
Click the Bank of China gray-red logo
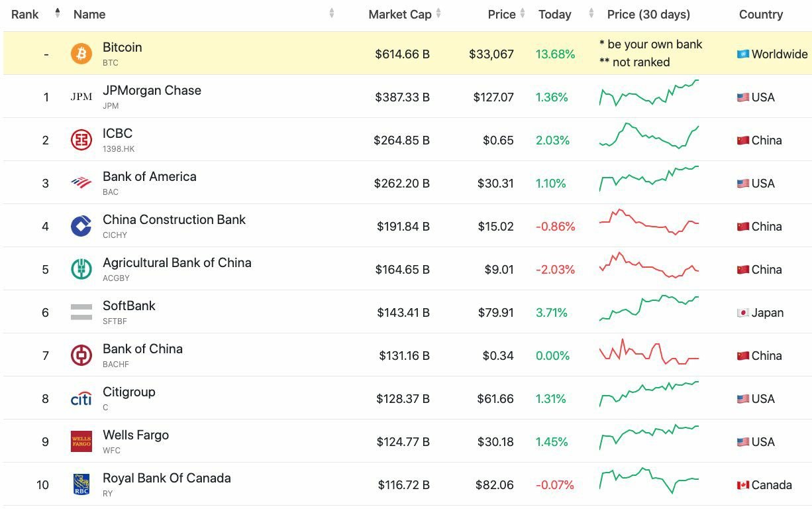click(x=81, y=355)
